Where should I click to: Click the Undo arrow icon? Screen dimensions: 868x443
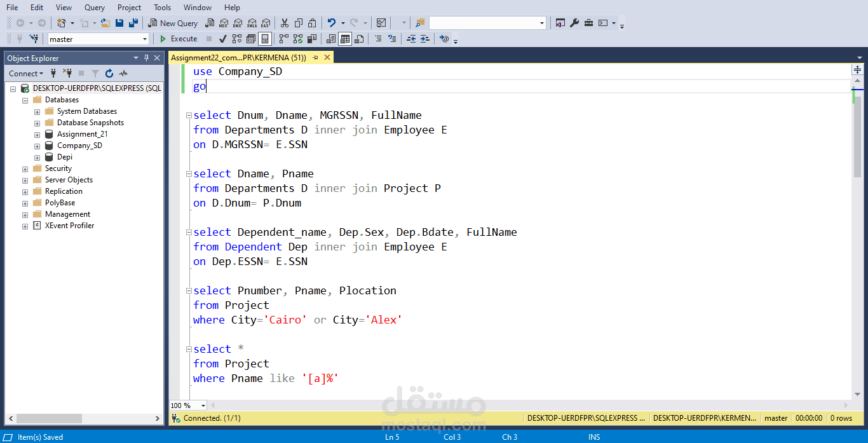tap(331, 23)
